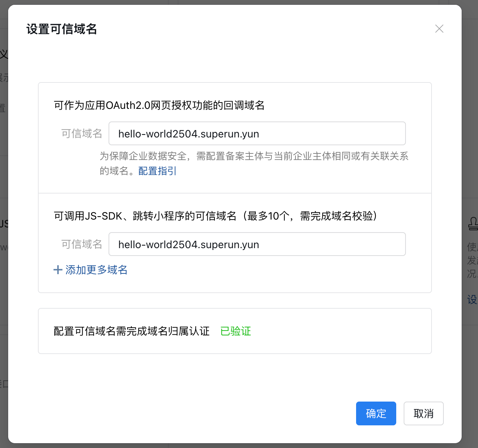
Task: Click the dialog title 设置可信域名
Action: click(62, 29)
